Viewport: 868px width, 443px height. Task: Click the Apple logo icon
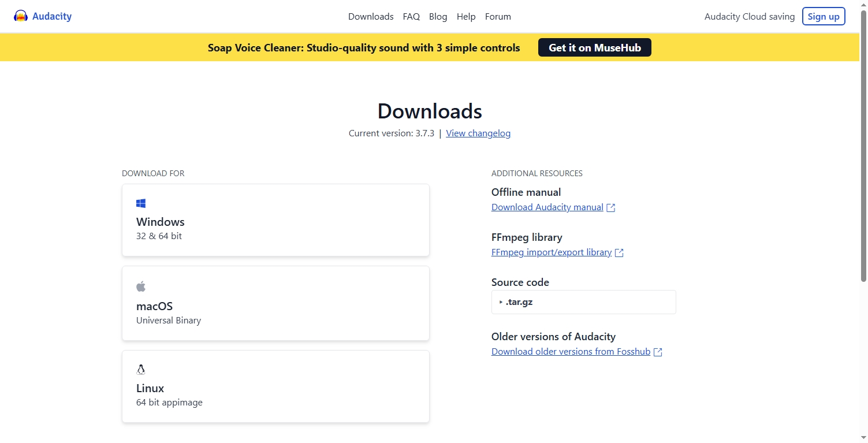click(141, 286)
